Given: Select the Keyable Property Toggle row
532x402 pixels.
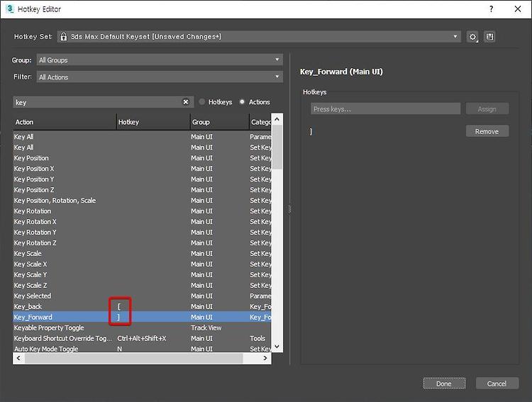Looking at the screenshot, I should click(x=142, y=328).
